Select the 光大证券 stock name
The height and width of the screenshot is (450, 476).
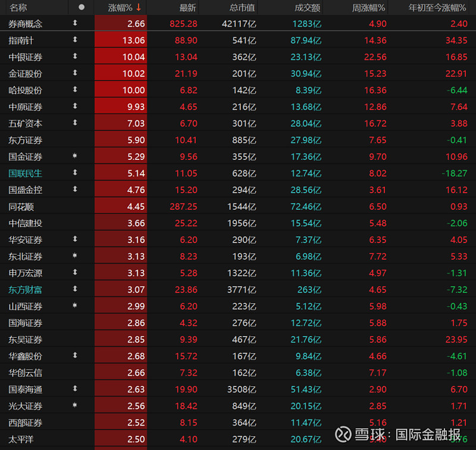point(25,406)
